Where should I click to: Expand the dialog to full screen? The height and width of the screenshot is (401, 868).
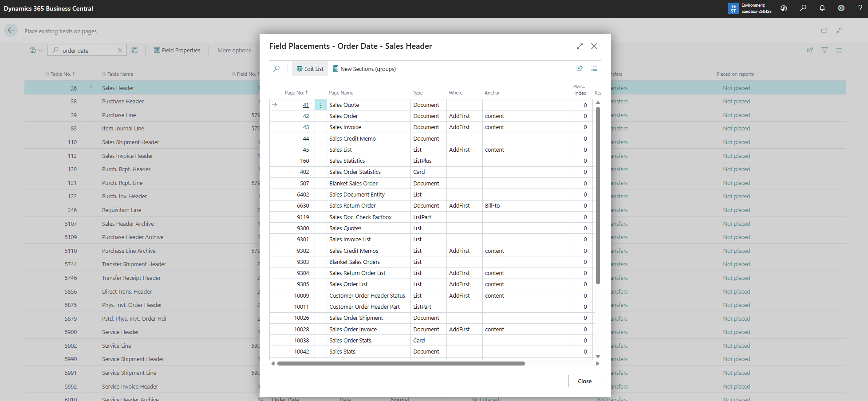[580, 46]
